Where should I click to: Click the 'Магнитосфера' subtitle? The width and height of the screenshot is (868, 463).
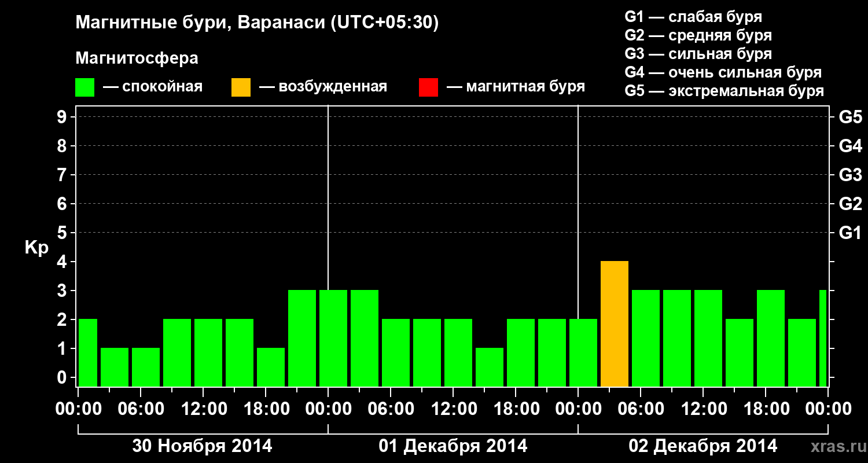tap(137, 58)
